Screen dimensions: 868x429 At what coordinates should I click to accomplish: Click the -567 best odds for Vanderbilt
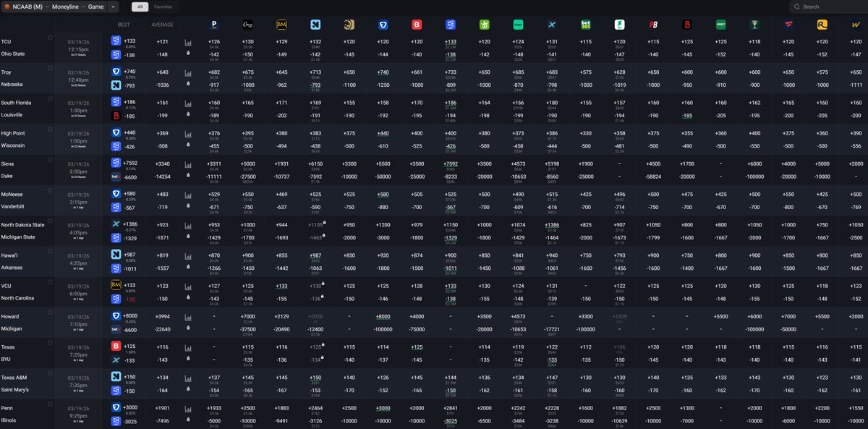click(129, 207)
